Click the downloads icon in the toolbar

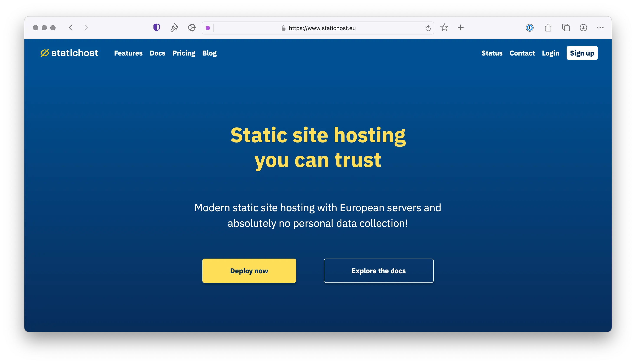point(583,28)
